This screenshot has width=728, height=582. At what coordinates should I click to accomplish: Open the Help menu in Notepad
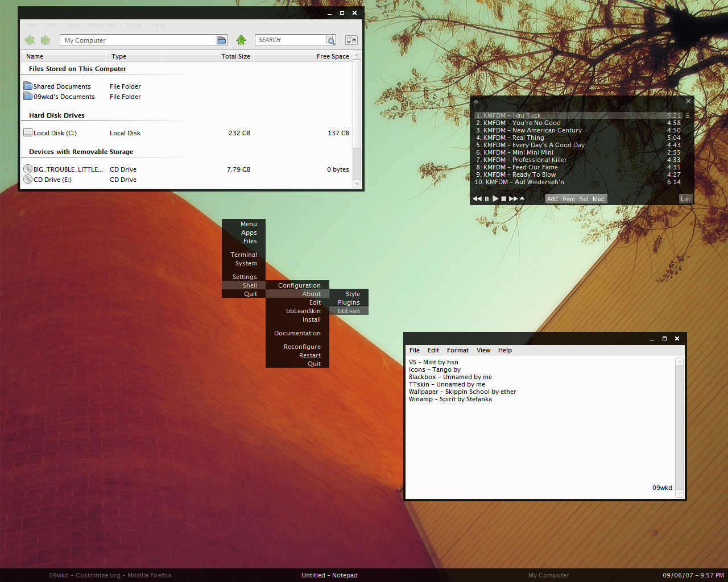[505, 350]
